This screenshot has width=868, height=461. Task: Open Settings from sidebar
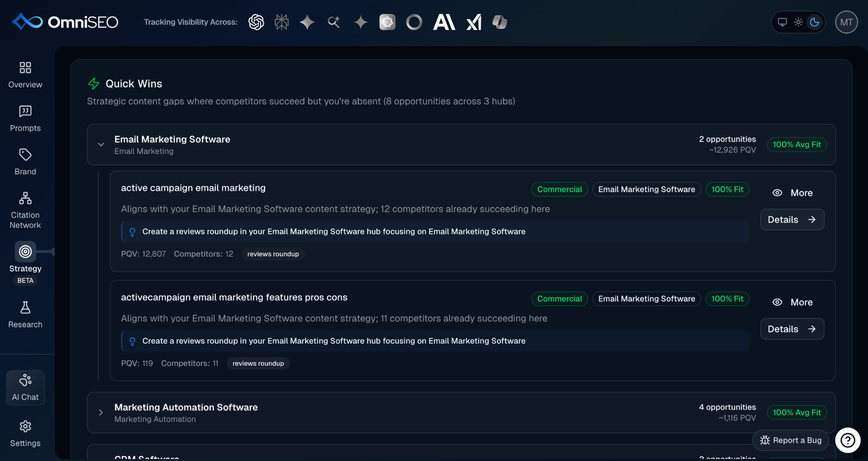click(25, 433)
